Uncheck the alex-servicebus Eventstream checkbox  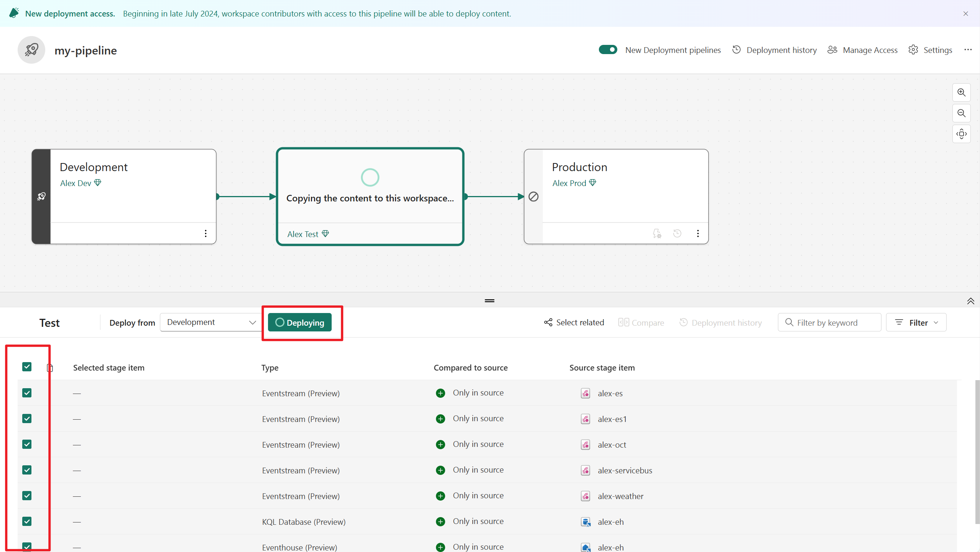tap(27, 469)
